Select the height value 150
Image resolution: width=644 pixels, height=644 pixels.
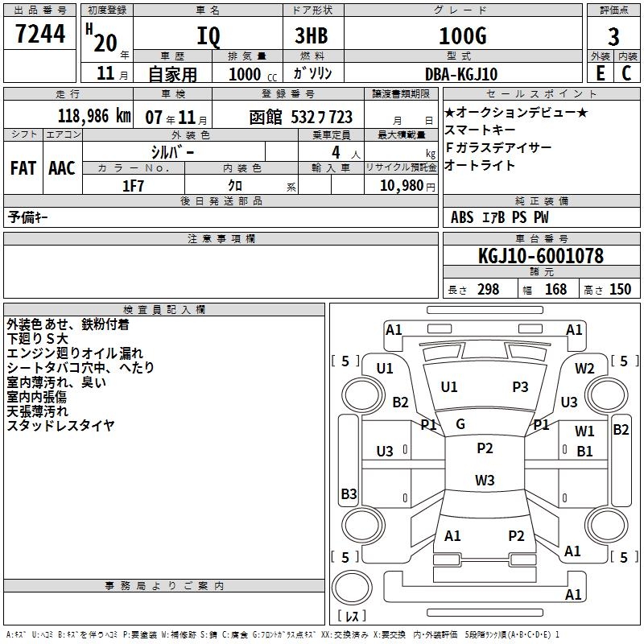coord(620,290)
